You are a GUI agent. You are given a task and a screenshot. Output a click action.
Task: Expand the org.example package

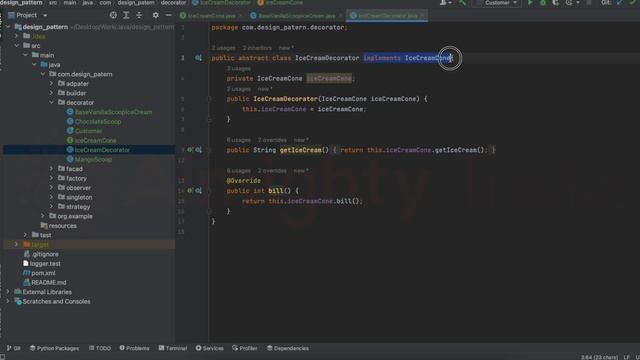43,216
